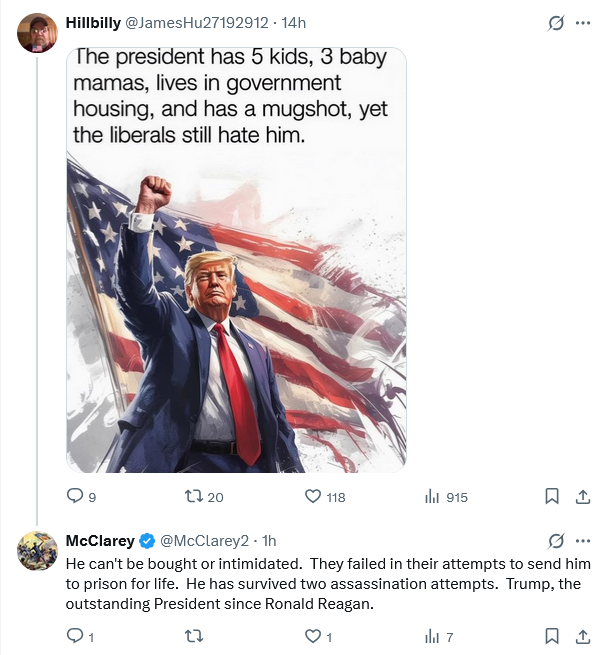Open more options on McClarey's reply

coord(583,541)
